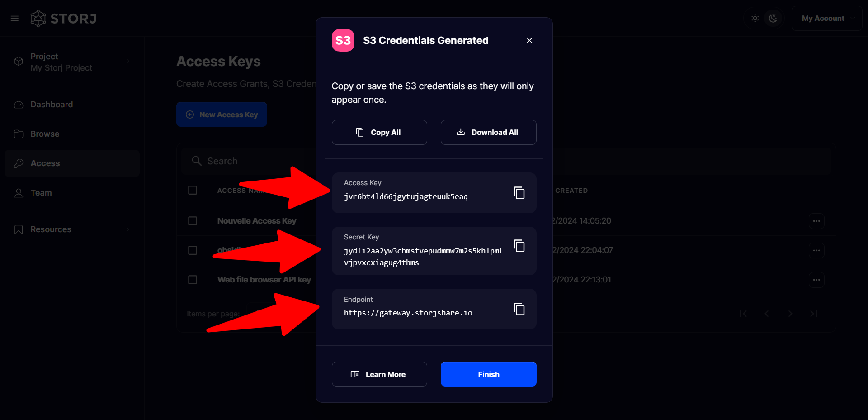This screenshot has width=868, height=420.
Task: Open options for Web file browser API key
Action: [816, 280]
